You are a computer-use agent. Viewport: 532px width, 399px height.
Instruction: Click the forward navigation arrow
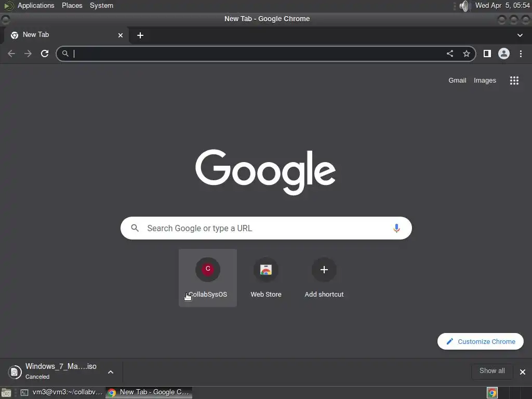pos(28,54)
